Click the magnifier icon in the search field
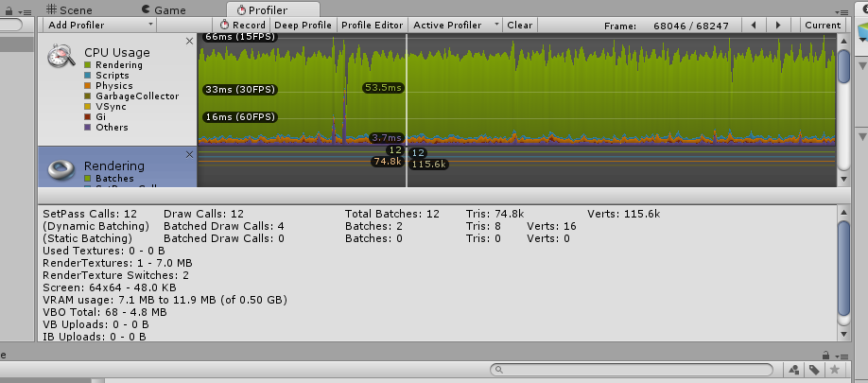This screenshot has width=868, height=383. tap(498, 370)
